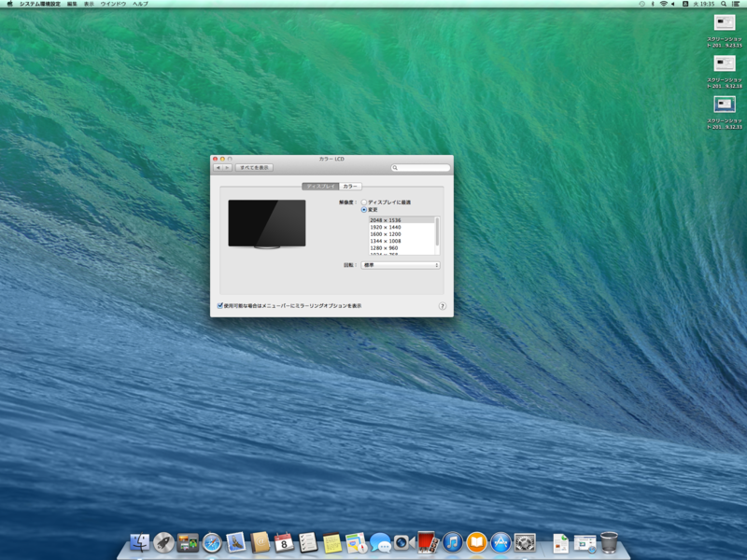Launch Launchpad from the Dock
747x560 pixels.
pyautogui.click(x=163, y=542)
